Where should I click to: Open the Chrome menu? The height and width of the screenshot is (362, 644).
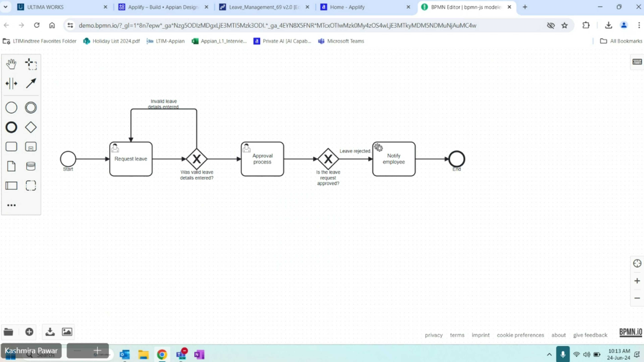tap(639, 25)
